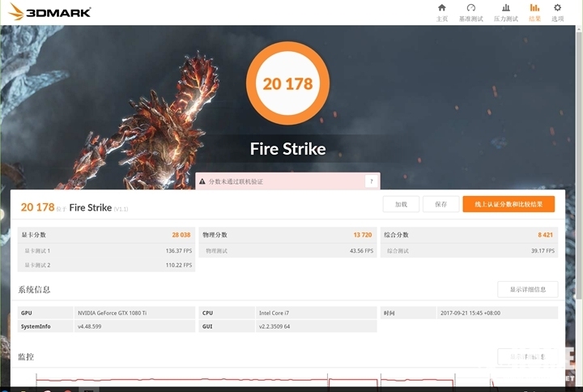Open the 压力测试 stress test icon
The width and height of the screenshot is (583, 392).
[505, 12]
